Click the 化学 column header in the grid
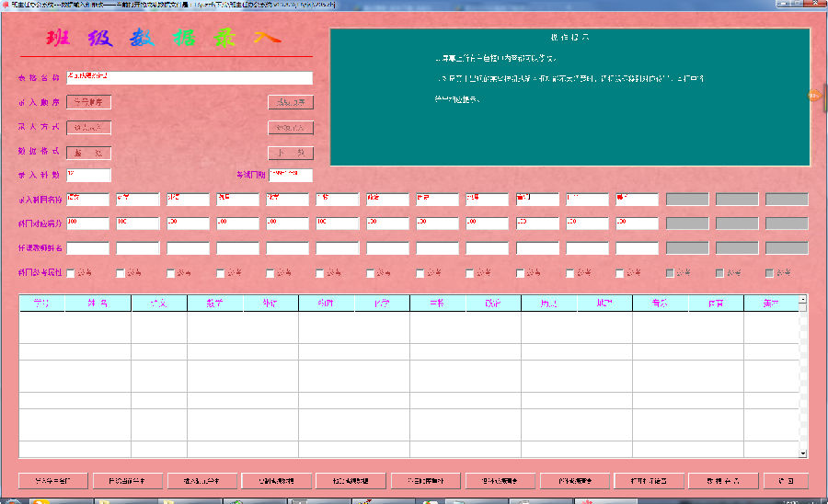Screen dimensions: 828x504 click(x=382, y=304)
